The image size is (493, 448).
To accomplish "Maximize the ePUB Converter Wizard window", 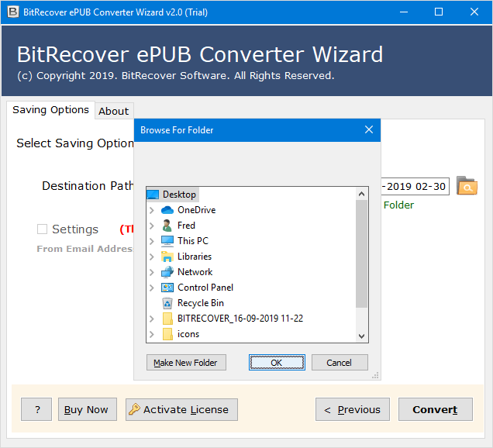I will (x=439, y=12).
